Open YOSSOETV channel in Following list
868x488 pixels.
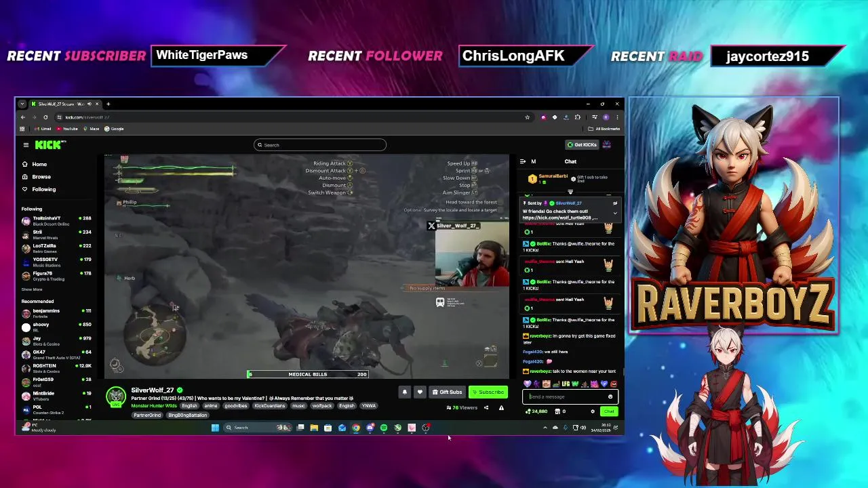[58, 262]
